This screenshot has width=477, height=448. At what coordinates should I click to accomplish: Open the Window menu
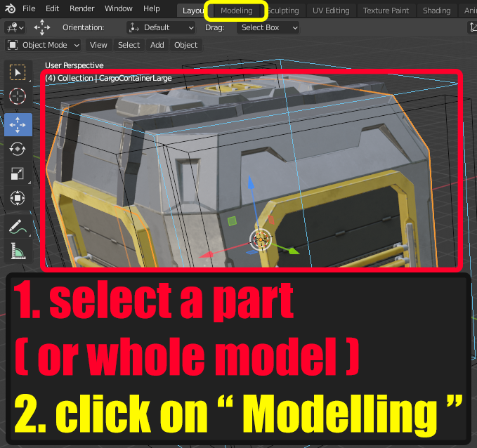pos(118,8)
